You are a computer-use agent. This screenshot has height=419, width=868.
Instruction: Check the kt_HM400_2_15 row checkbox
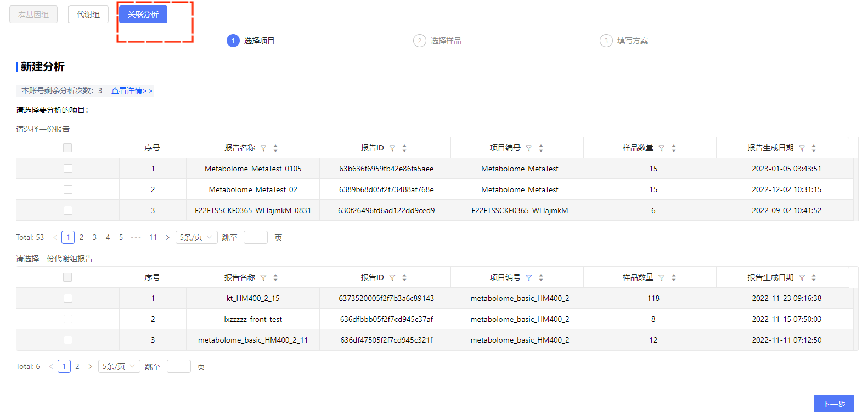(68, 298)
